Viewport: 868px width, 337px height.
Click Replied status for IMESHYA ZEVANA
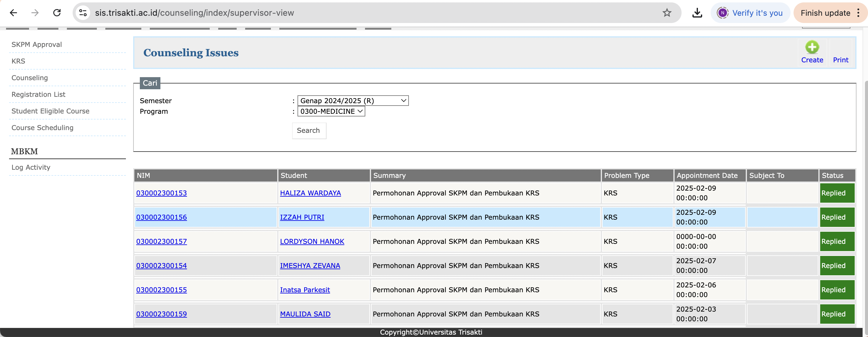(x=837, y=266)
